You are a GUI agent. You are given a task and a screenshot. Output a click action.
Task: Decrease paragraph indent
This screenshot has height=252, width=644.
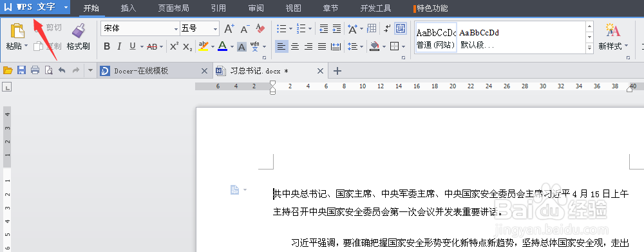tap(324, 29)
